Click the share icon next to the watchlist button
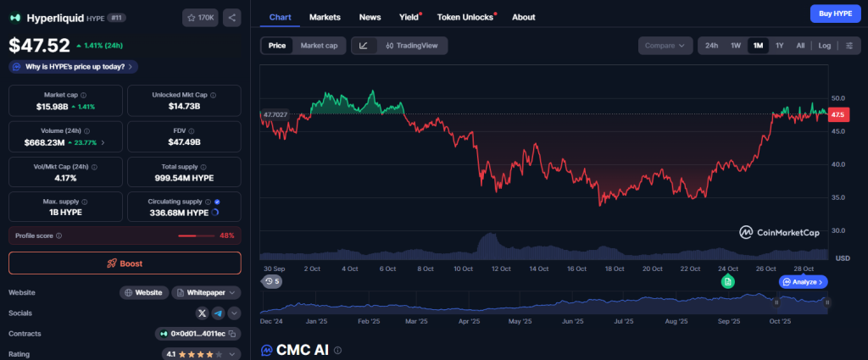 tap(231, 17)
